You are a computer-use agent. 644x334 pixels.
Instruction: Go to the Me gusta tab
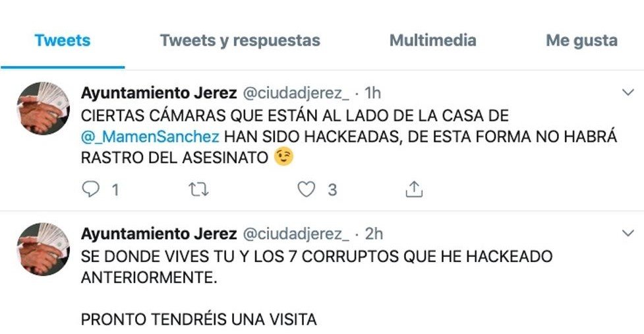coord(581,41)
